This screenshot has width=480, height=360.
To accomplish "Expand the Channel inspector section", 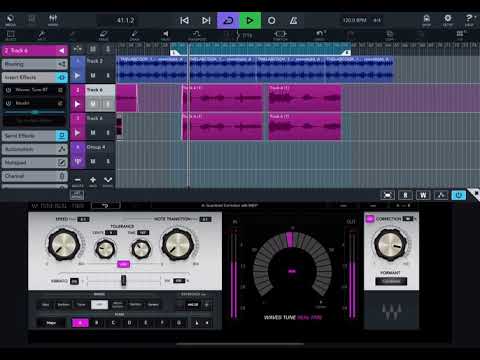I will tap(35, 176).
